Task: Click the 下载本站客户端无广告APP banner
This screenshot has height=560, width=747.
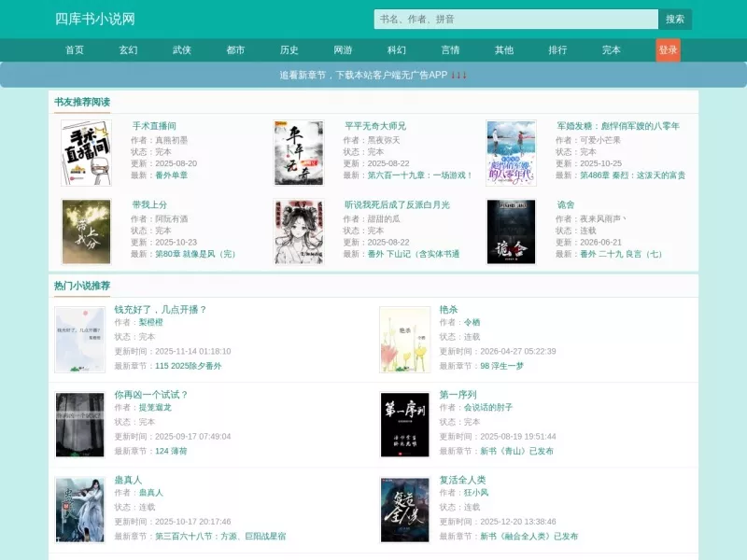Action: (x=373, y=75)
